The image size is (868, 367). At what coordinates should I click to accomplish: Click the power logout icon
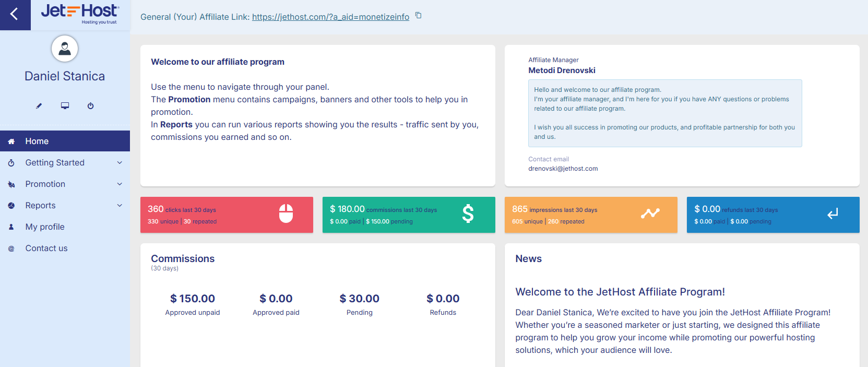(90, 105)
